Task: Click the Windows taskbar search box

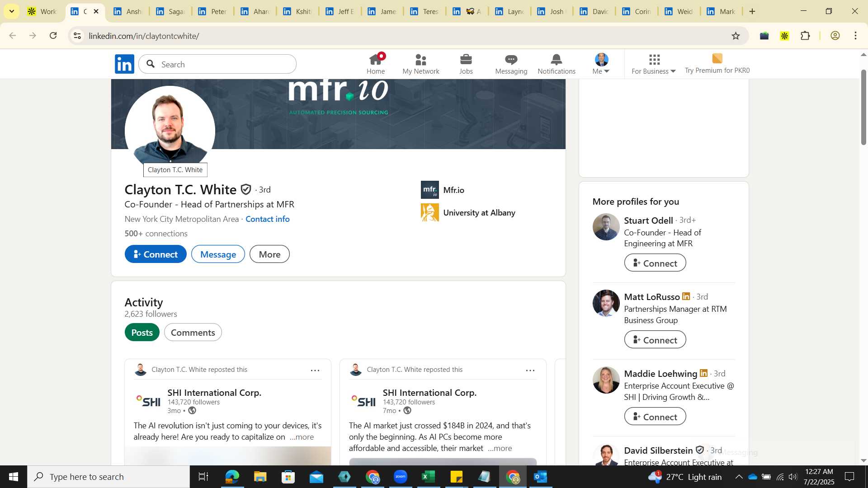Action: click(108, 477)
